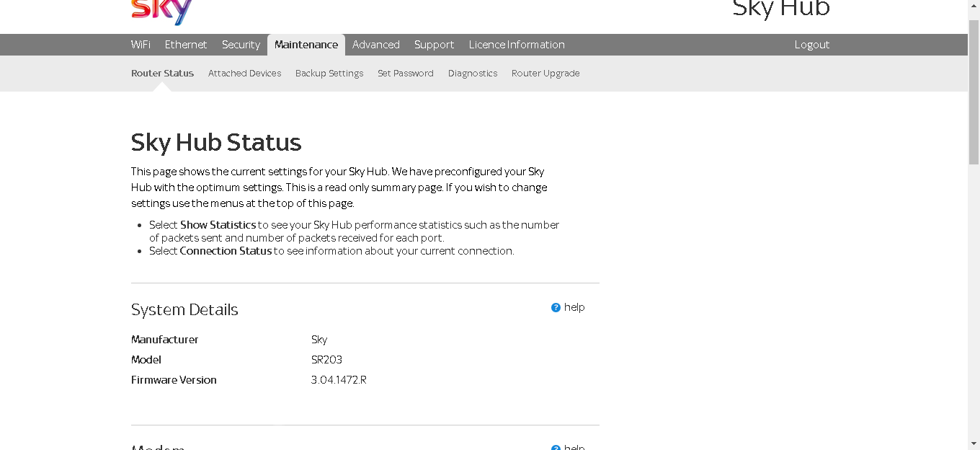This screenshot has width=980, height=450.
Task: Switch to the Ethernet tab
Action: (185, 45)
